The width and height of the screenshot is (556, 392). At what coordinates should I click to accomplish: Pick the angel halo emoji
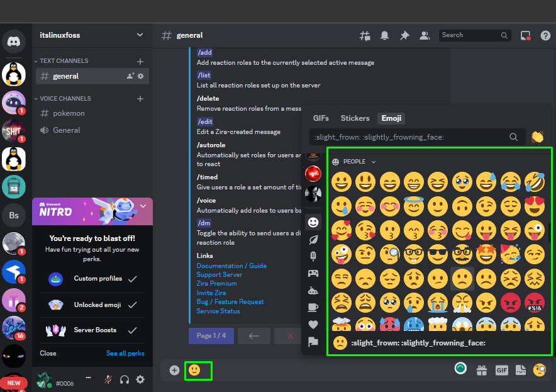pos(414,206)
